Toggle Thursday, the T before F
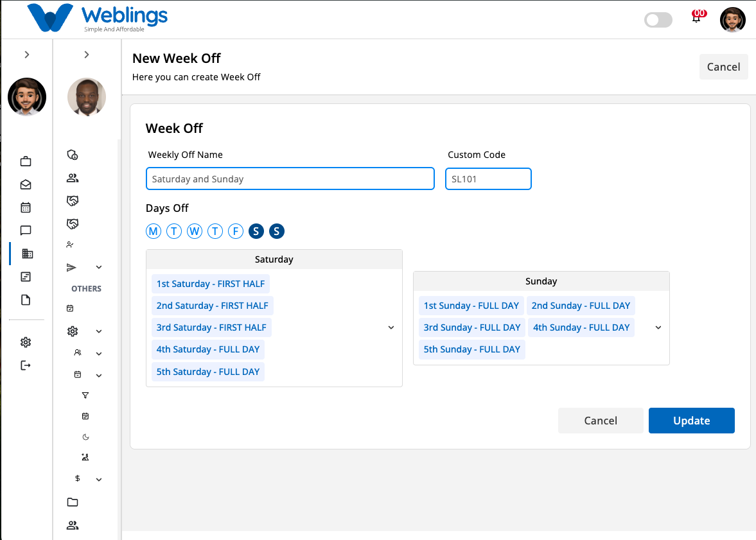This screenshot has width=756, height=540. (x=215, y=231)
